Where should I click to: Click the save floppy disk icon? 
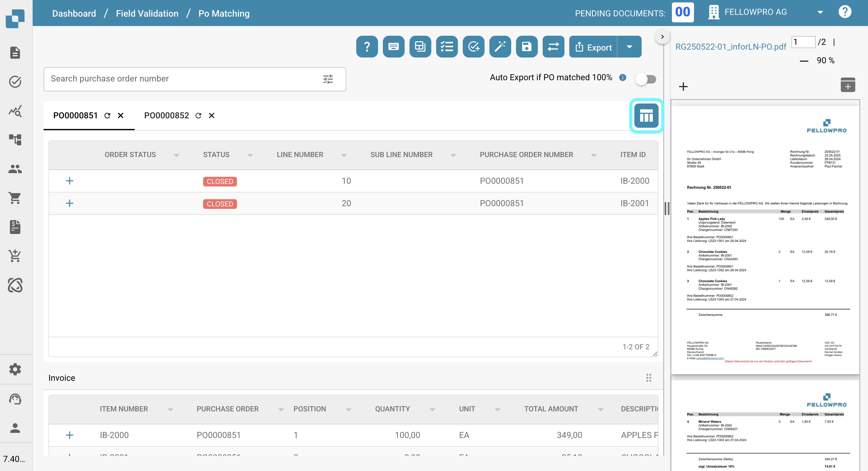pos(526,47)
